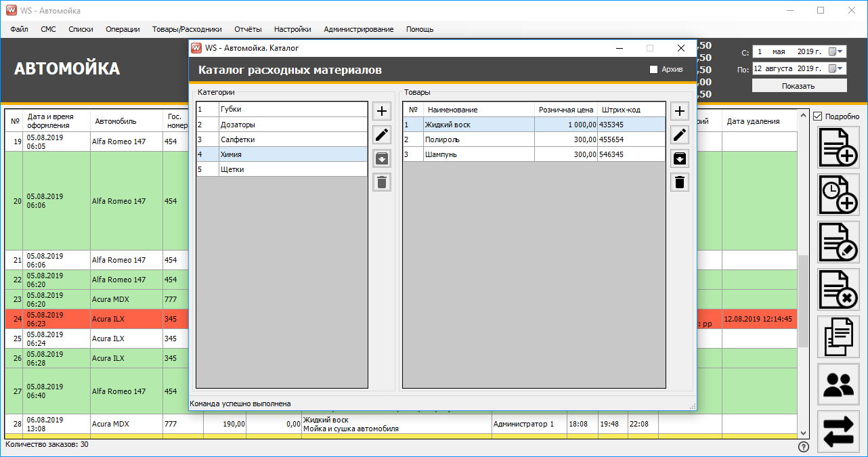868x457 pixels.
Task: Delete the selected product with the trash icon
Action: click(x=680, y=182)
